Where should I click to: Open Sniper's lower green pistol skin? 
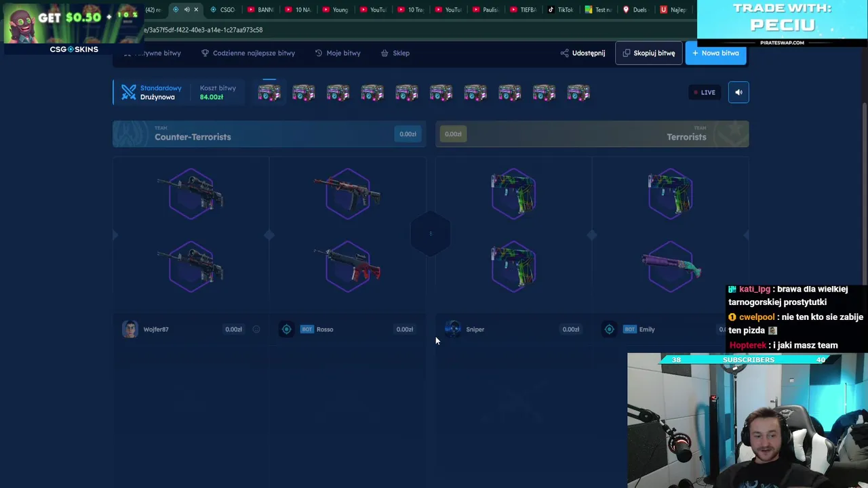pos(513,266)
